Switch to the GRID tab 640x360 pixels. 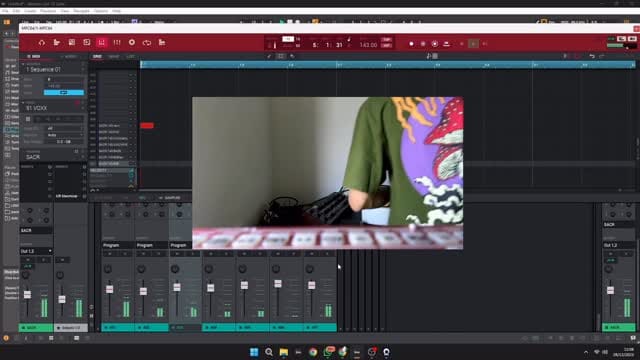click(97, 56)
